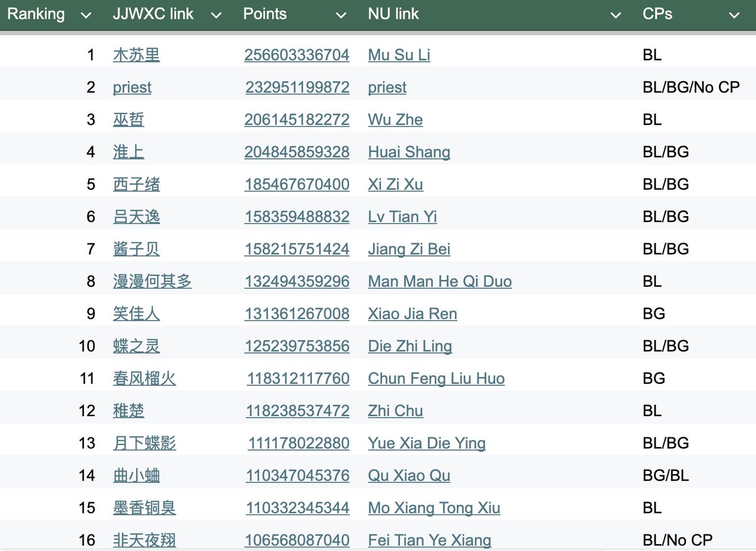The height and width of the screenshot is (551, 756).
Task: Open the NU link Lv Tian Yi
Action: [x=403, y=217]
